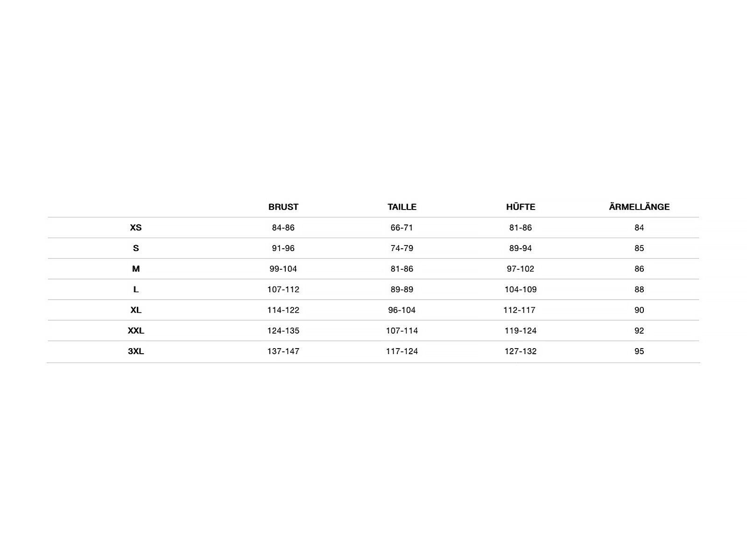This screenshot has height=560, width=747.
Task: Select the 3XL size row label
Action: (x=136, y=351)
